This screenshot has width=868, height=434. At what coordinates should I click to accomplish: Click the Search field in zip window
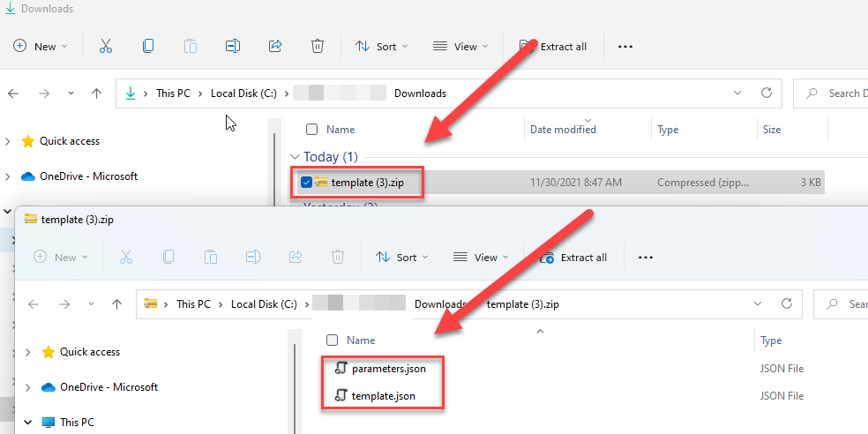[841, 303]
